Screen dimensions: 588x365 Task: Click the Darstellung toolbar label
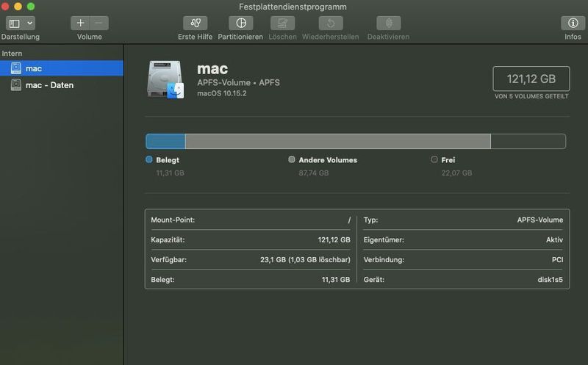click(x=21, y=37)
